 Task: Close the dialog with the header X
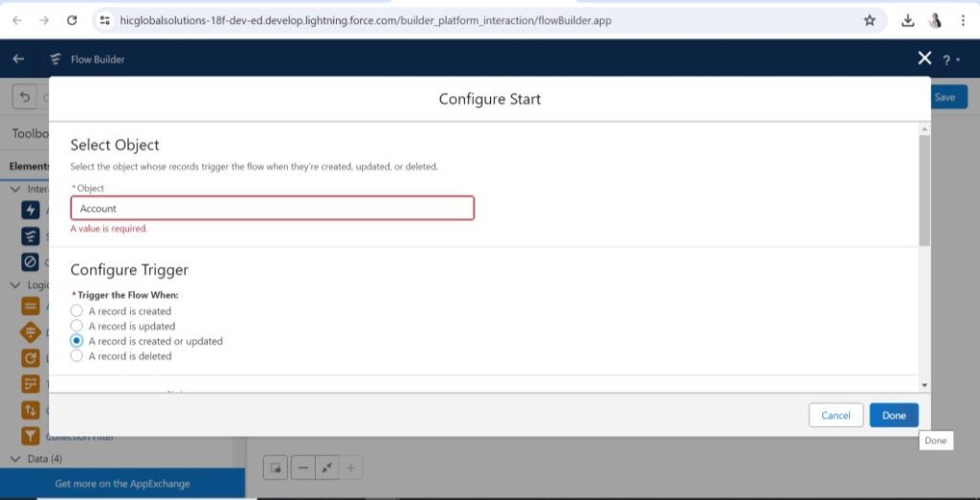924,58
